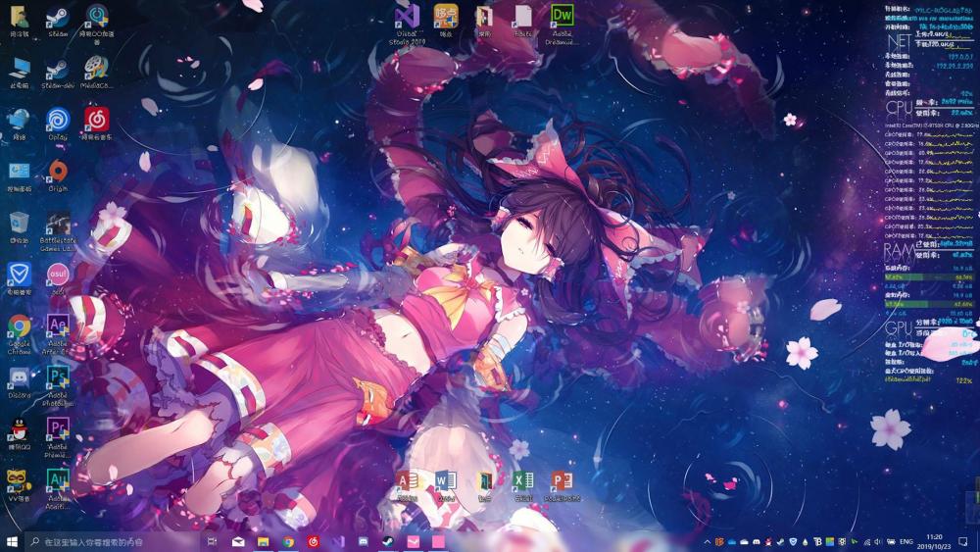
Task: Switch to Discord on the taskbar
Action: point(364,541)
